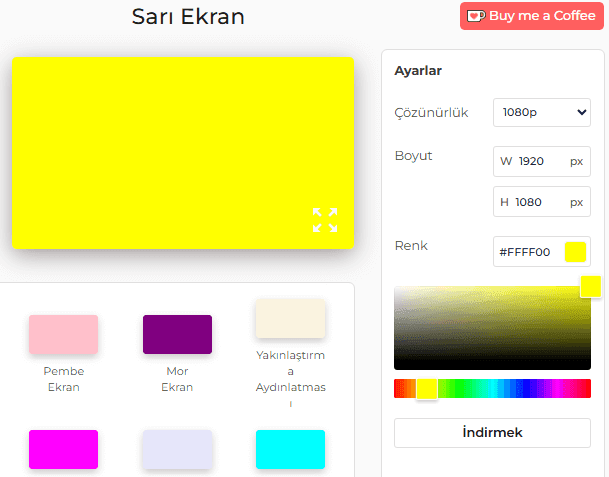
Task: Click the Sarı Ekran page heading
Action: pyautogui.click(x=188, y=17)
